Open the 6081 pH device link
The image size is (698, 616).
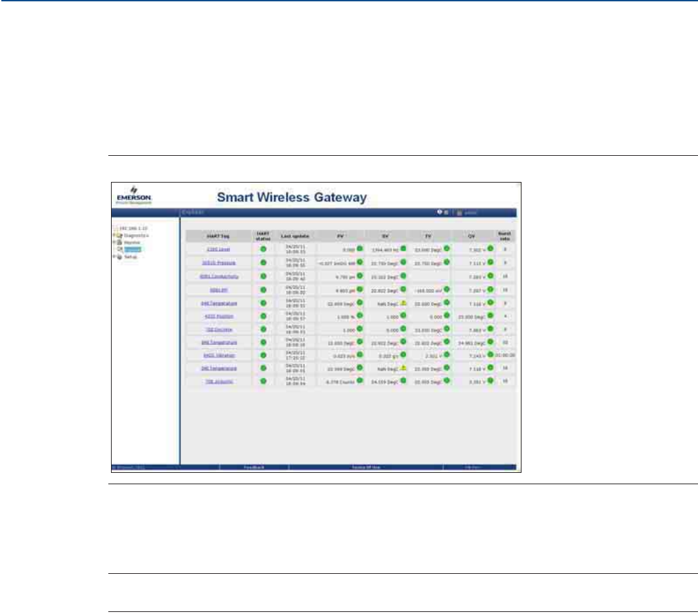tap(219, 290)
